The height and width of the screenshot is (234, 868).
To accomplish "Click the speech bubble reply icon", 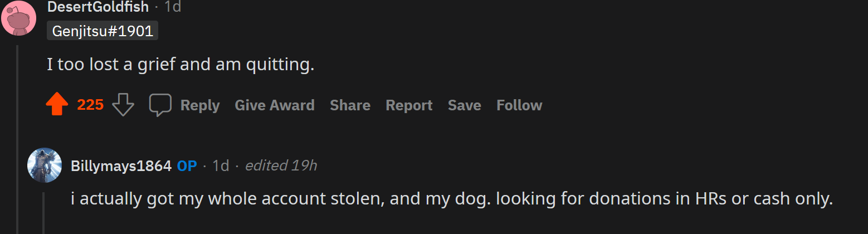I will [x=160, y=105].
